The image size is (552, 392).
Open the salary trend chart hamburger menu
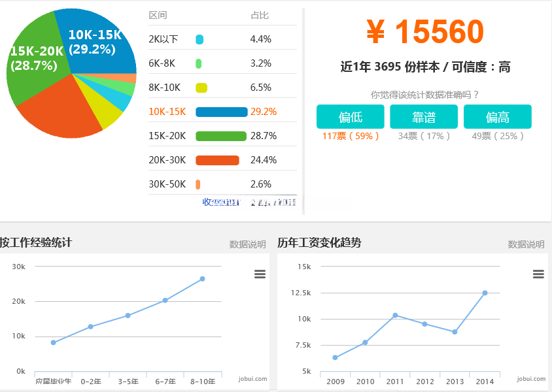click(538, 274)
